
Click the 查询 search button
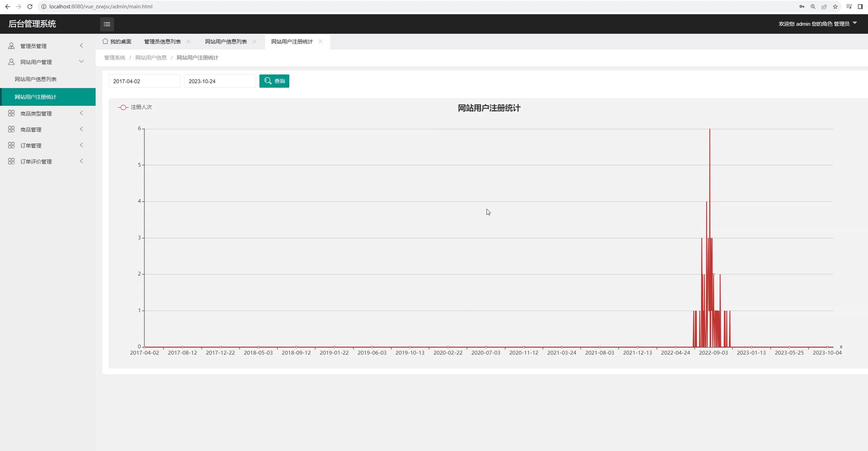click(274, 81)
